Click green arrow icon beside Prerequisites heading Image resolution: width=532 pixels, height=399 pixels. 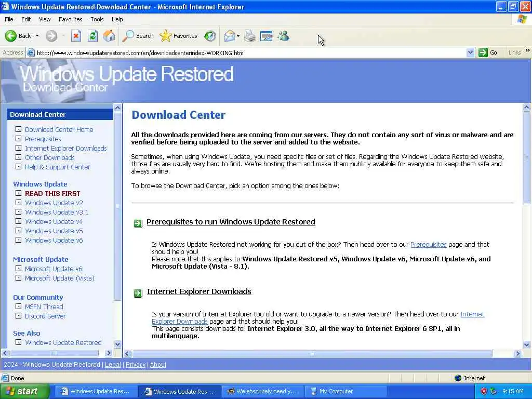pos(138,223)
